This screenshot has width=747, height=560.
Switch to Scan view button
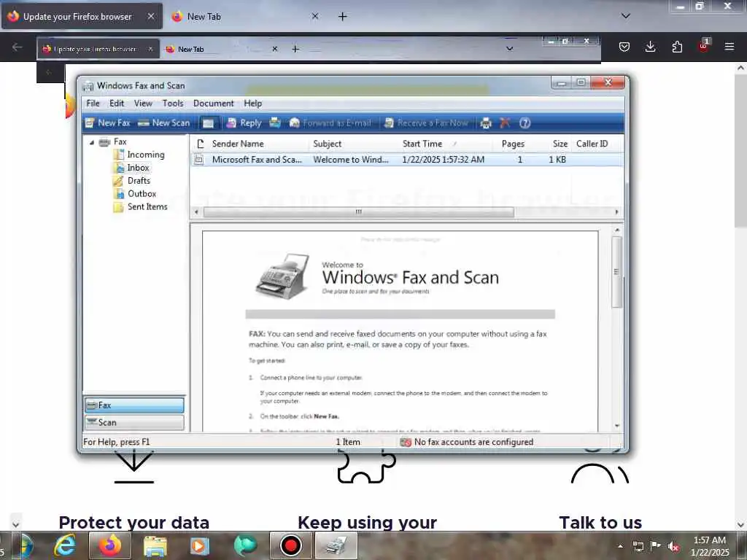click(x=134, y=422)
